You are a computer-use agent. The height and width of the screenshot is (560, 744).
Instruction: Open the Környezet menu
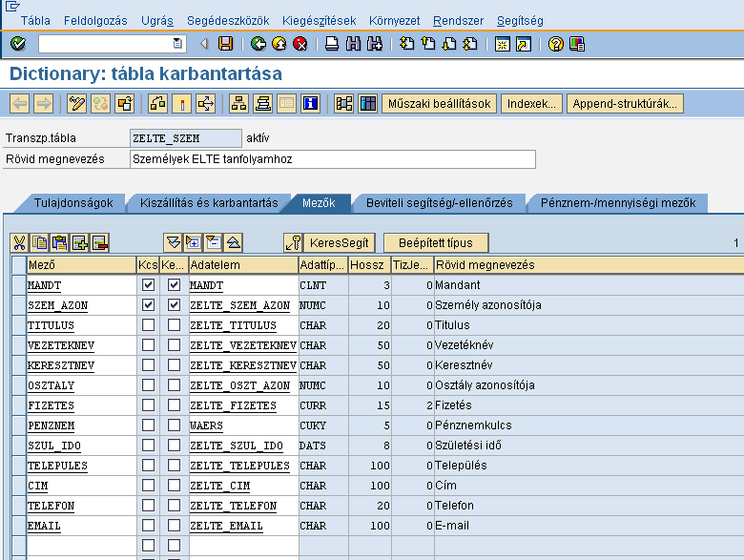coord(394,21)
